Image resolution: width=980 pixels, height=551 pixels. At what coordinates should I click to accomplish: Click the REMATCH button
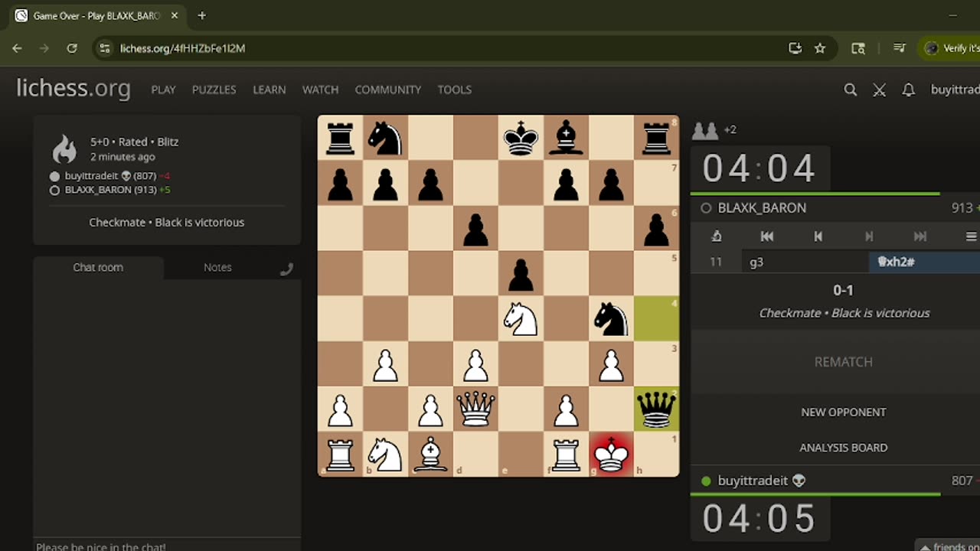[x=843, y=362]
